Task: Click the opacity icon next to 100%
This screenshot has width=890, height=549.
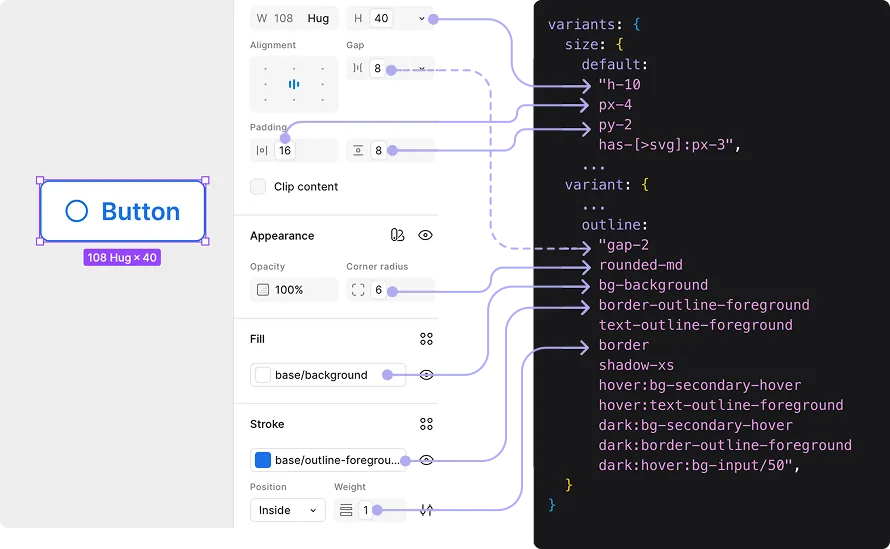Action: [x=263, y=290]
